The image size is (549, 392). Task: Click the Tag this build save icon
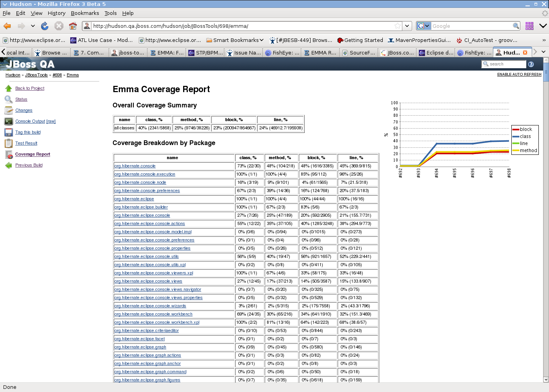[9, 132]
